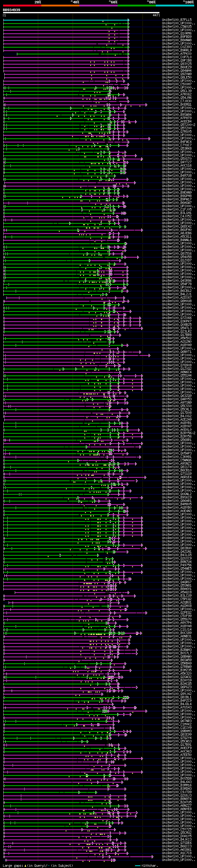Click the query length value 447

click(x=155, y=15)
